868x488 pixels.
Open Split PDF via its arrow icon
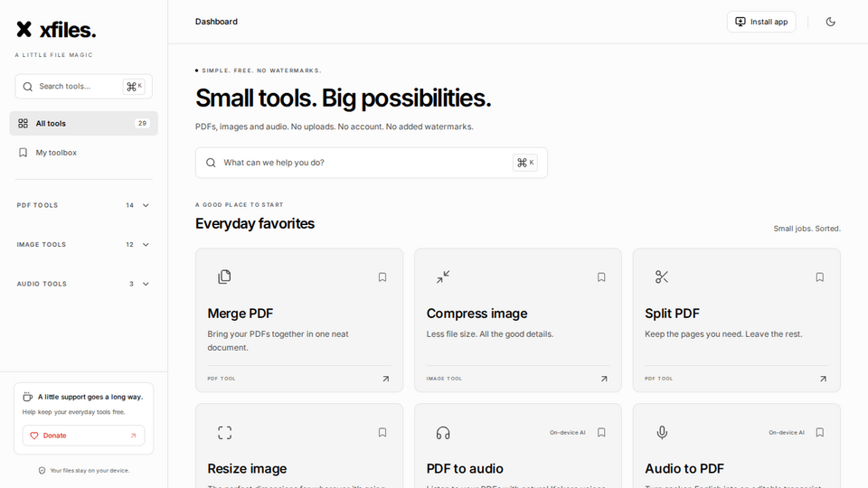[823, 379]
